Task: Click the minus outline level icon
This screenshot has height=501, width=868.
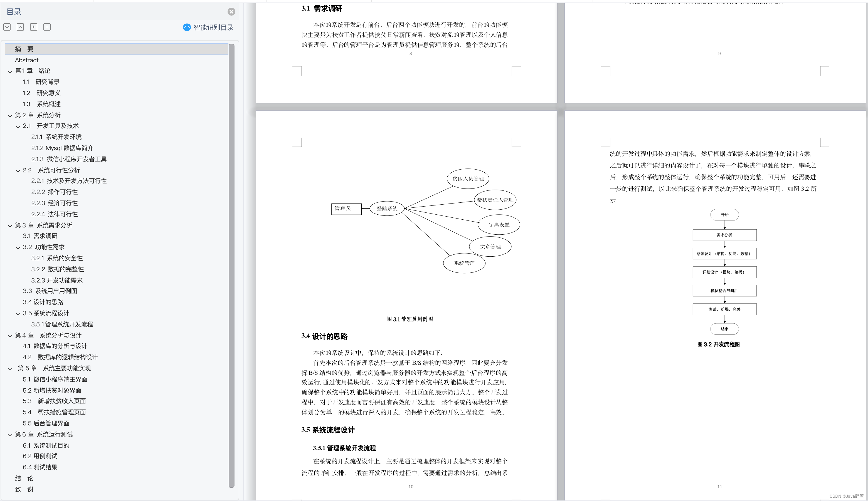Action: [47, 27]
